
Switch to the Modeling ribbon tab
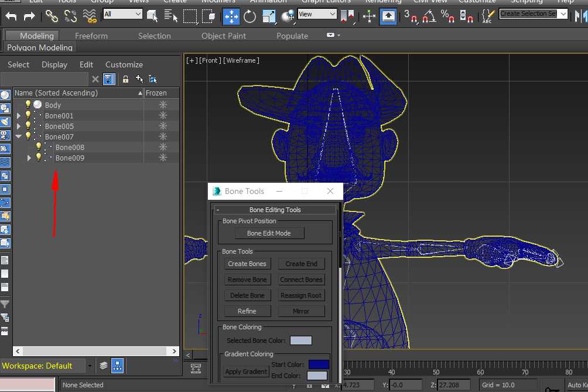(x=36, y=36)
